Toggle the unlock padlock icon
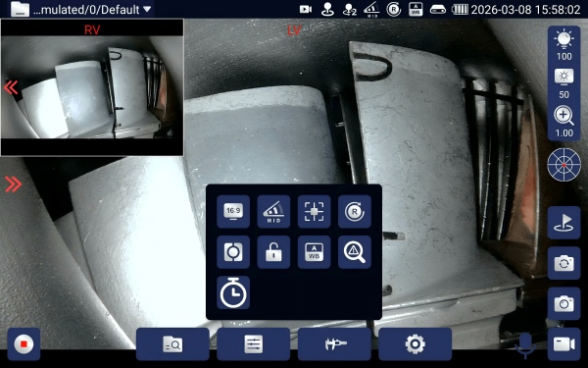 pos(273,252)
